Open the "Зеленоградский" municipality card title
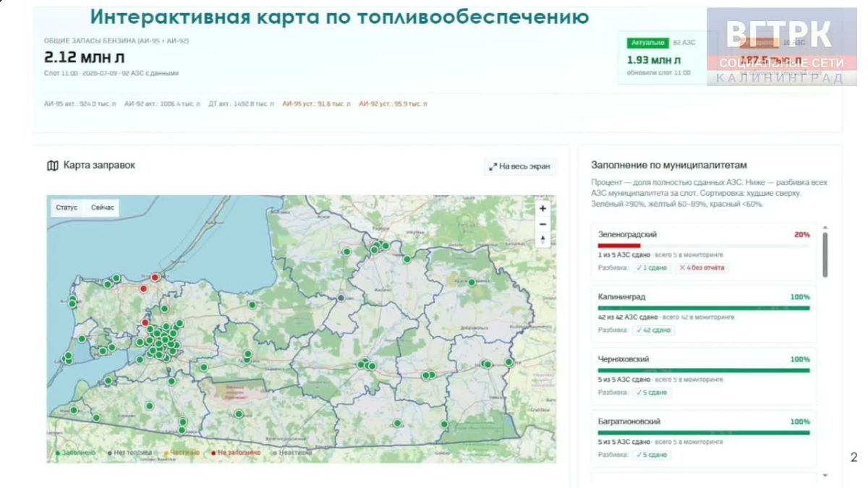The image size is (868, 488). pos(627,234)
